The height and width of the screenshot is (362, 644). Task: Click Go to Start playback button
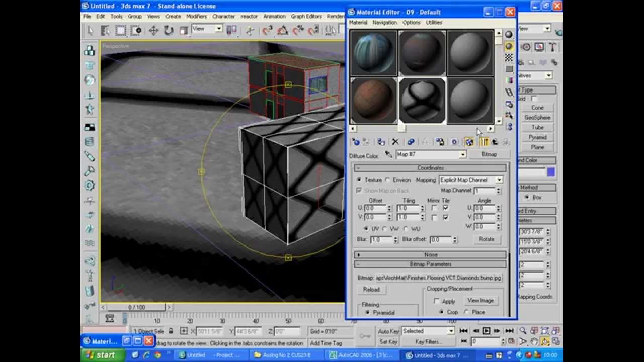[x=463, y=330]
